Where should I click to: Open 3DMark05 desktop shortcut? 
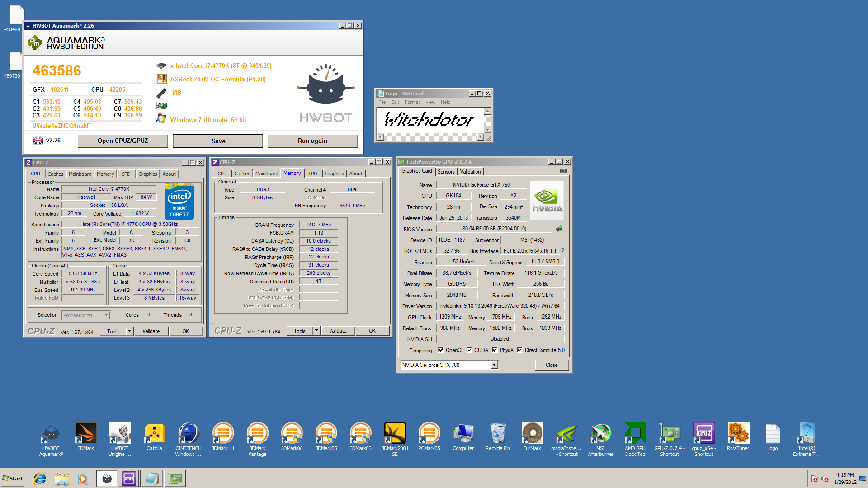[326, 436]
